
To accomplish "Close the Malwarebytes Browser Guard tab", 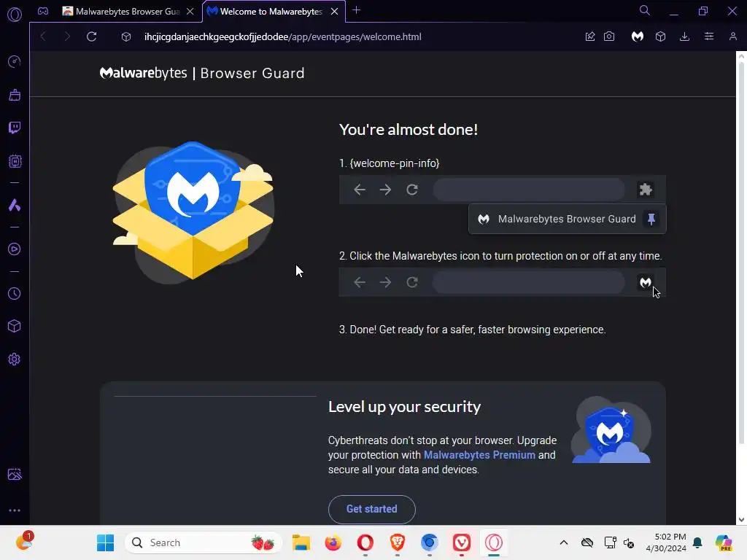I will [x=190, y=12].
